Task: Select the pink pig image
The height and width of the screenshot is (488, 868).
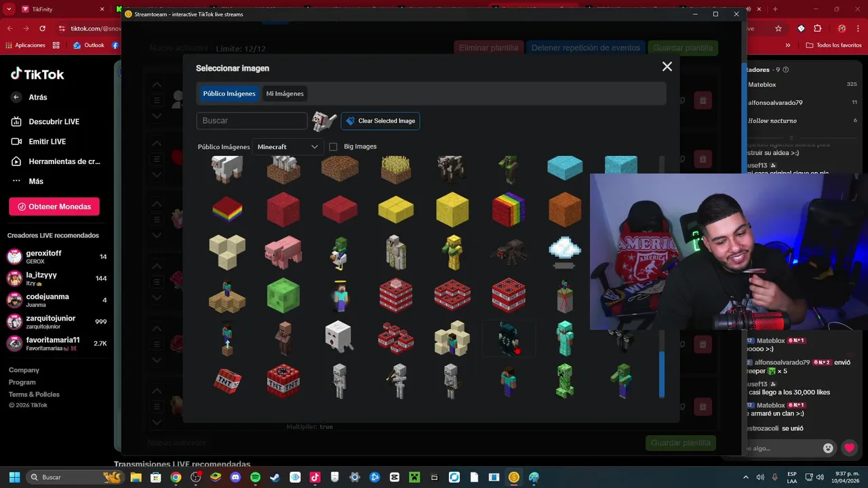Action: pos(283,252)
